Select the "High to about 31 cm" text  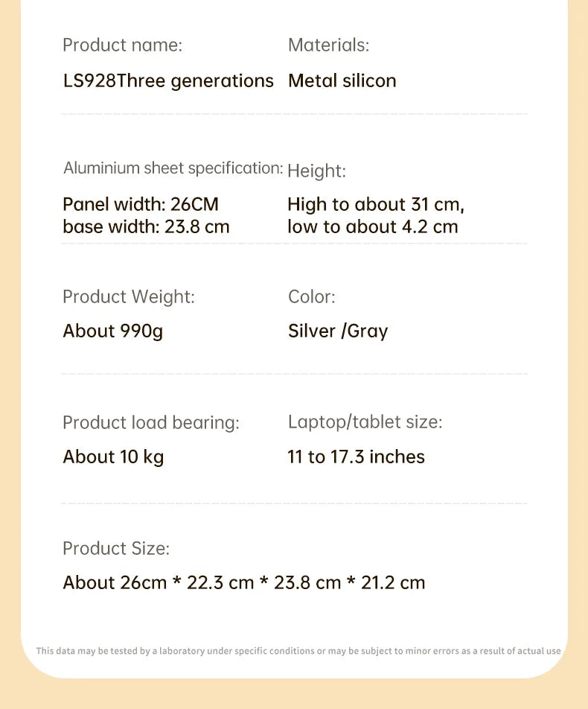pos(375,204)
